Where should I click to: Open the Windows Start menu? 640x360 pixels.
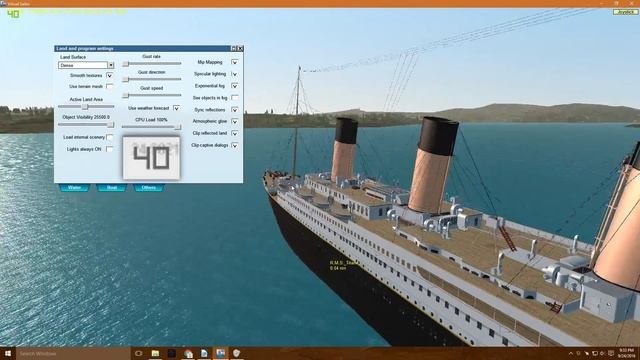[8, 353]
